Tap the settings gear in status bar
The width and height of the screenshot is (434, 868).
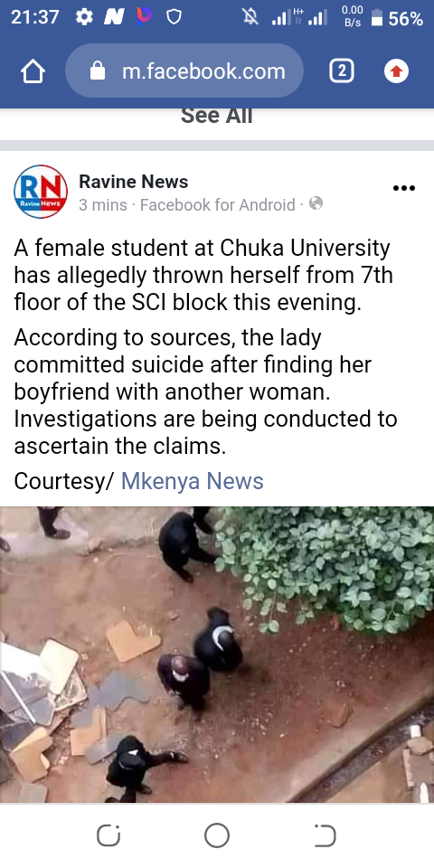click(84, 18)
